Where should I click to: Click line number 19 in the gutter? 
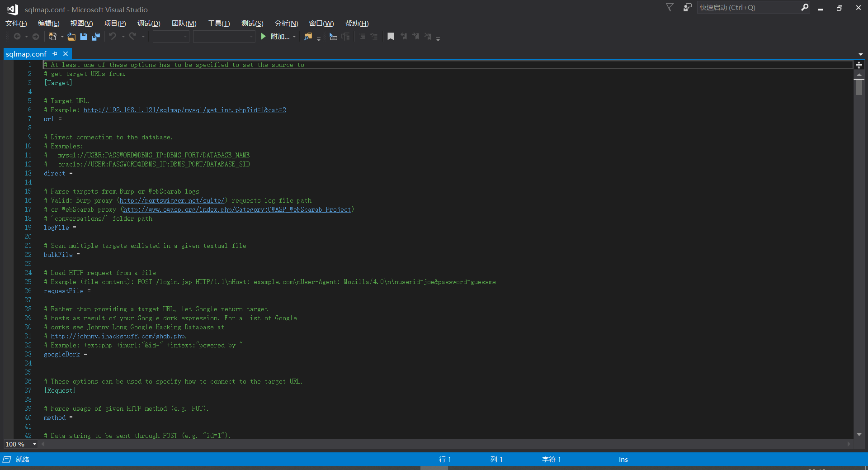(28, 228)
